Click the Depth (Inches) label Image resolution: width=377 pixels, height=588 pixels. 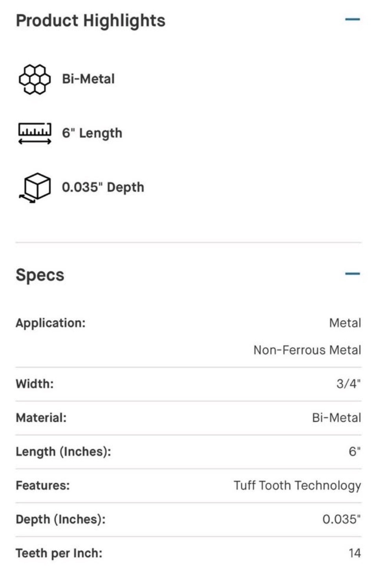60,519
